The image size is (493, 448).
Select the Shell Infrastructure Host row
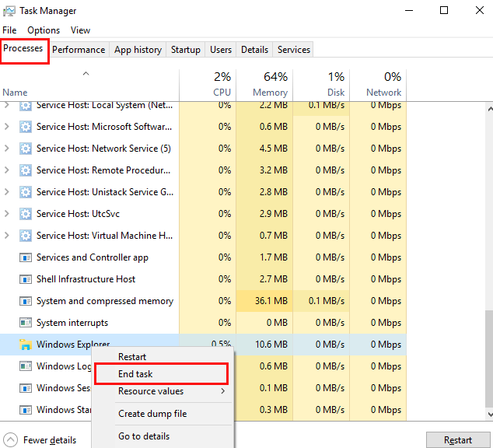click(x=203, y=279)
